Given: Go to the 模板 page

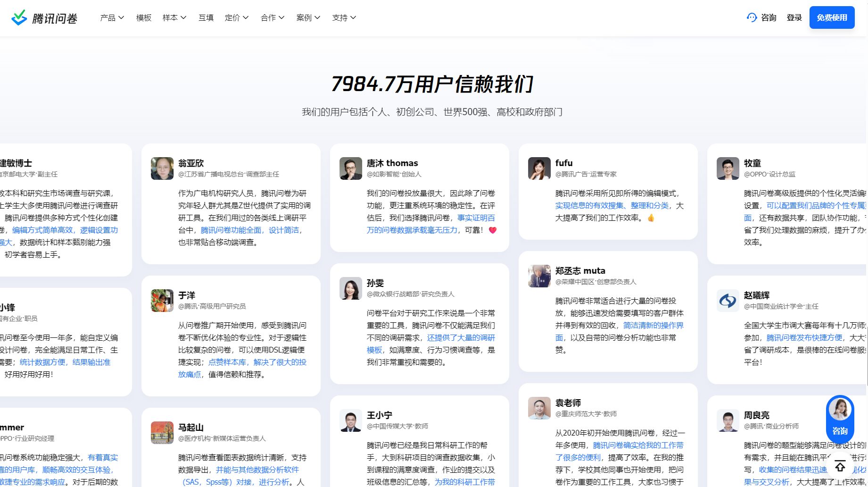Looking at the screenshot, I should [144, 17].
